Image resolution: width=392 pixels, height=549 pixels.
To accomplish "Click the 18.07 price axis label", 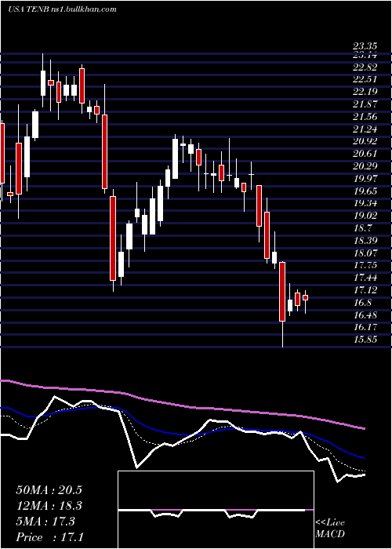I will (365, 253).
